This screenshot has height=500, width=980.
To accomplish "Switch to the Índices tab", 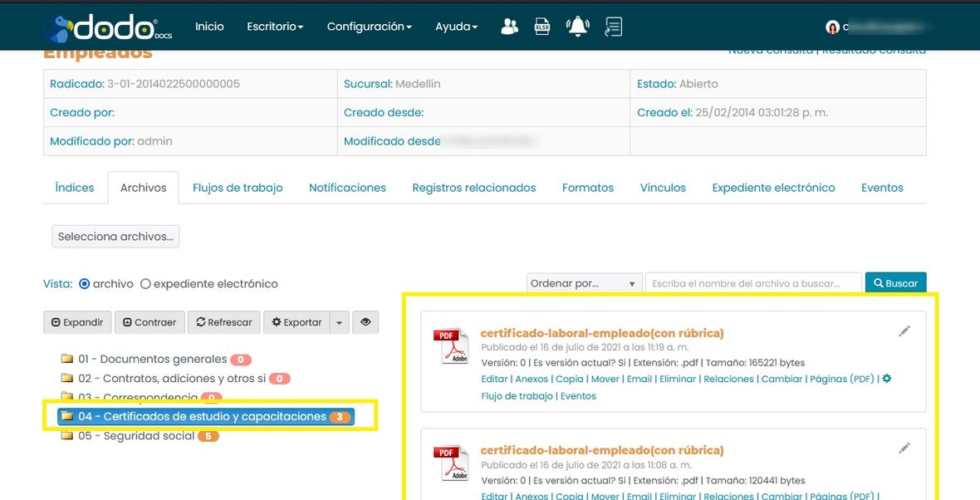I will [x=75, y=188].
